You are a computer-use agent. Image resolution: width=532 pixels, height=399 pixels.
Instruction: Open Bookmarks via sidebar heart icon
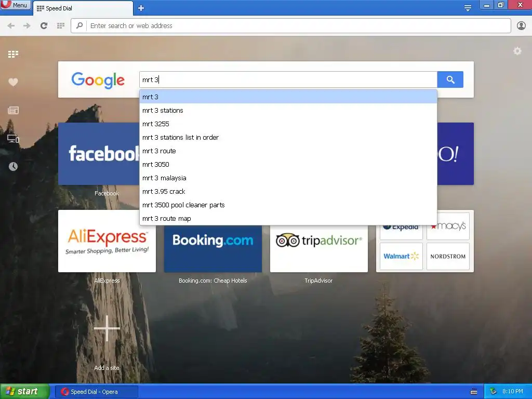pos(13,82)
